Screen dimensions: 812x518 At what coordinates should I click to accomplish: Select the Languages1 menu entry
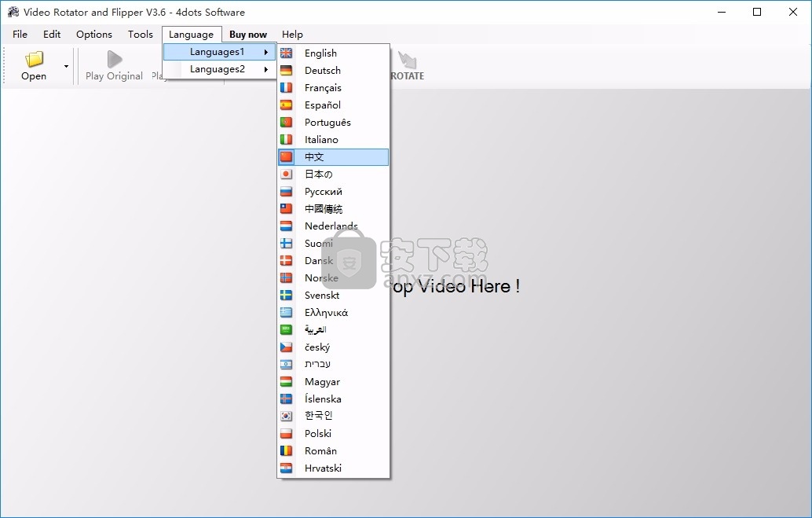click(x=220, y=52)
